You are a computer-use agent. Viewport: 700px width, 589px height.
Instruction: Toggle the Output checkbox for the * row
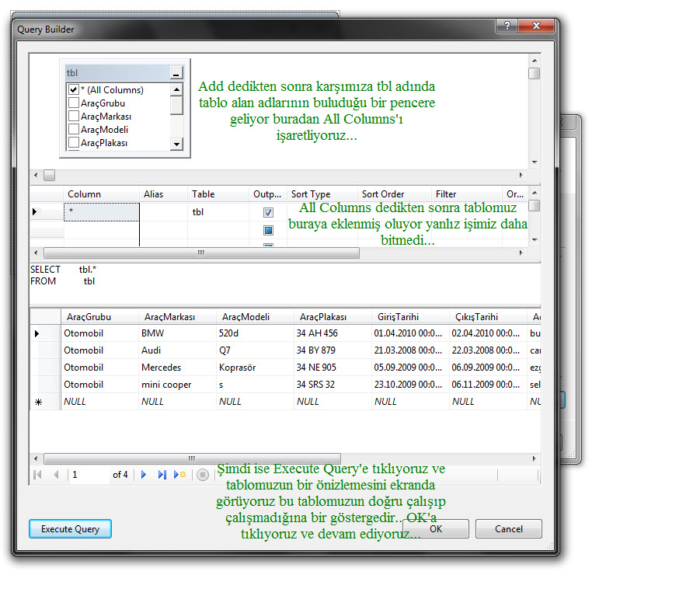(x=268, y=212)
